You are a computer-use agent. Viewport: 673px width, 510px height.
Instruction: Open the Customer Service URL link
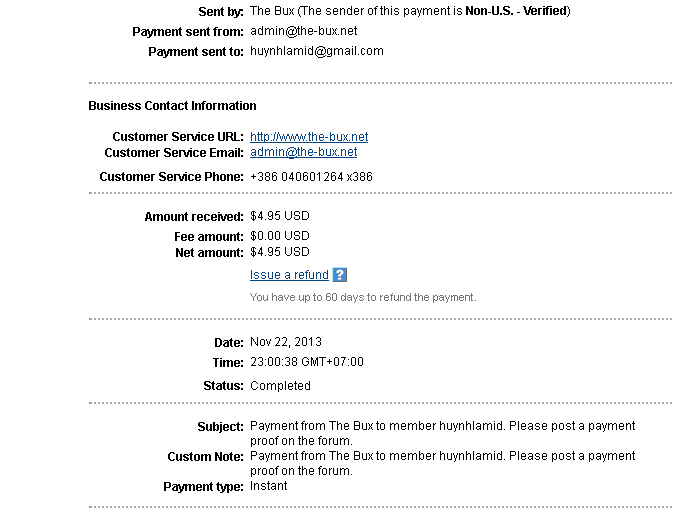309,137
